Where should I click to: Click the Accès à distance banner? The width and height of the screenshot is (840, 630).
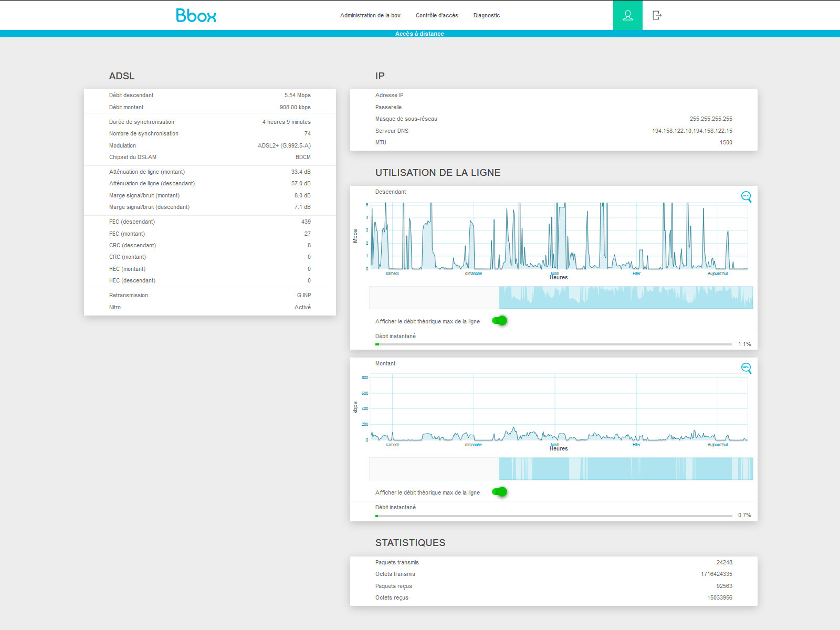click(419, 34)
